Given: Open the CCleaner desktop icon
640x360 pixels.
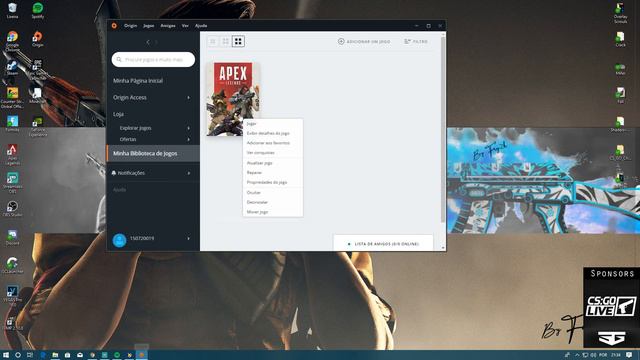Looking at the screenshot, I should 12,265.
